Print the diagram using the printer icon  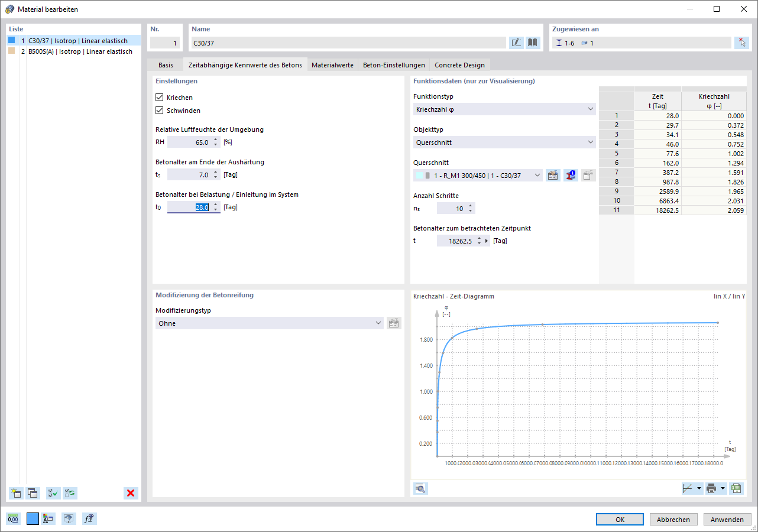pos(712,488)
